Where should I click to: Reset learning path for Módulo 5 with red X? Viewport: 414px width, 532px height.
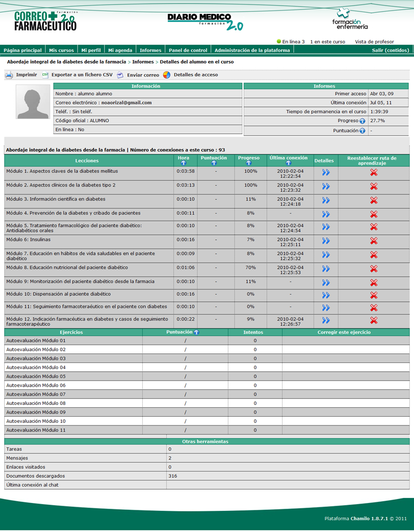tap(374, 227)
